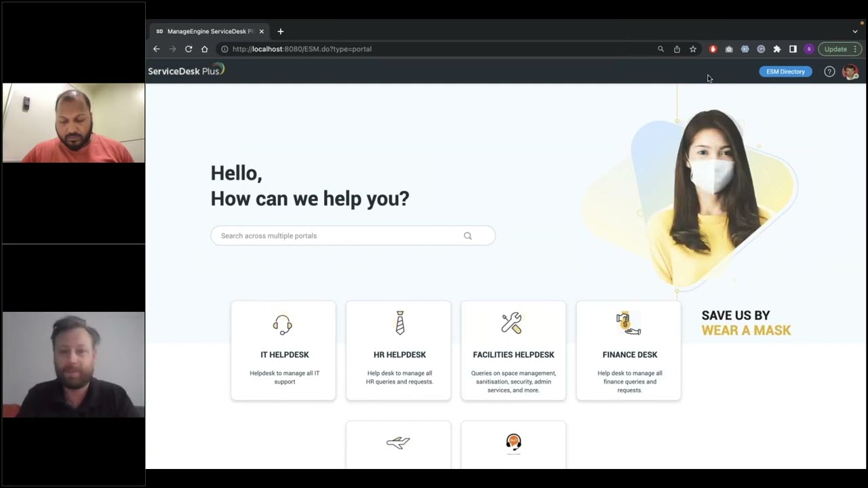Screen dimensions: 868x488
Task: Click the Finance Desk money hand icon
Action: pyautogui.click(x=629, y=323)
